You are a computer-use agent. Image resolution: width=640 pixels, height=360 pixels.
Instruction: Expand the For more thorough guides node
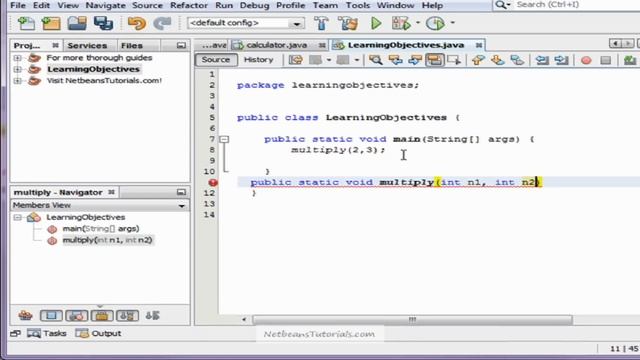coord(18,58)
